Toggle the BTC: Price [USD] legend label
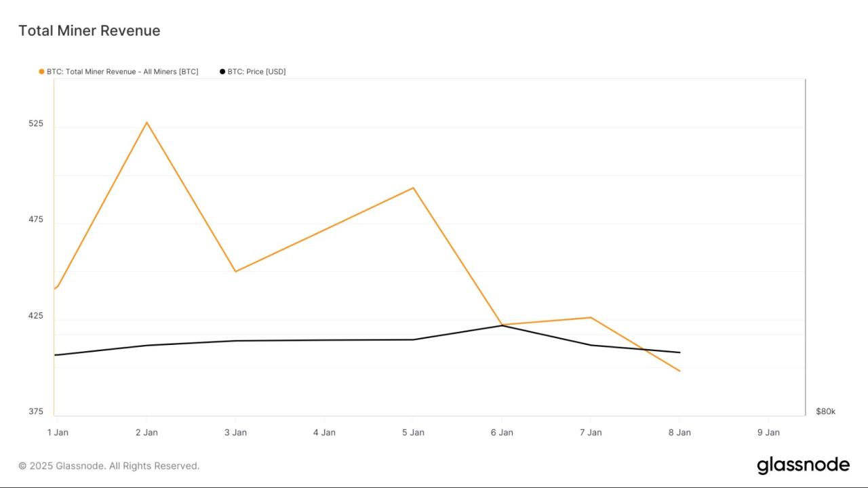The image size is (868, 488). coord(256,71)
